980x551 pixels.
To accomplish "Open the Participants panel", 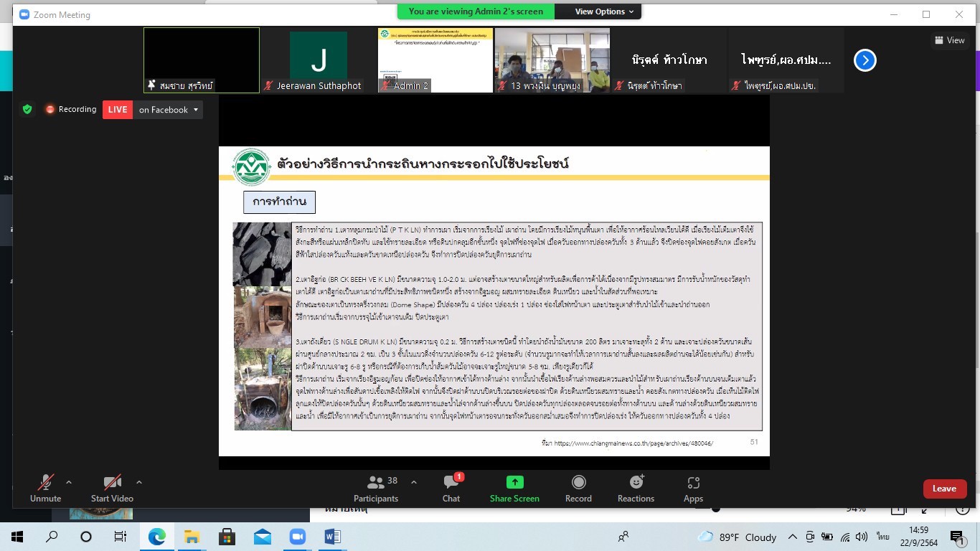I will coord(376,488).
